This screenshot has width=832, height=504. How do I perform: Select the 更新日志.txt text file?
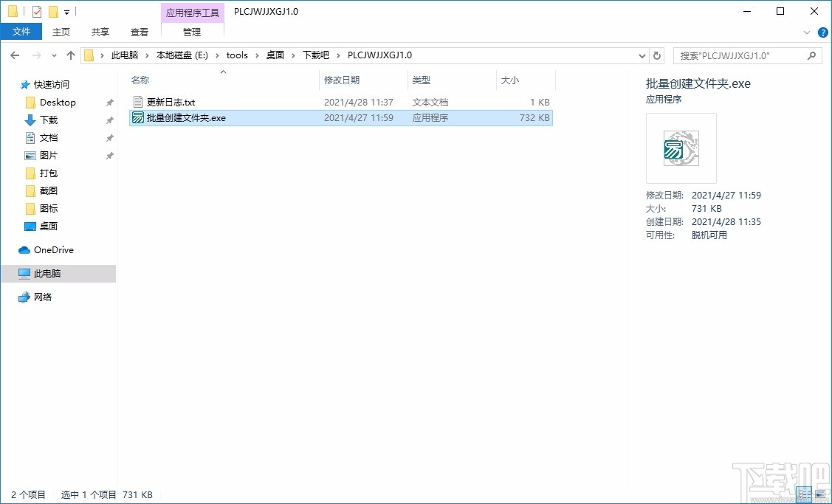point(170,102)
